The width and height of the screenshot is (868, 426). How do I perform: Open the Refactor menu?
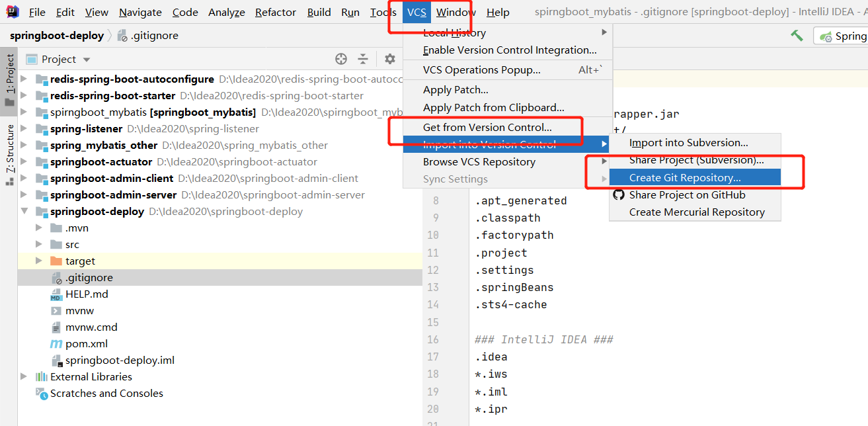click(276, 12)
